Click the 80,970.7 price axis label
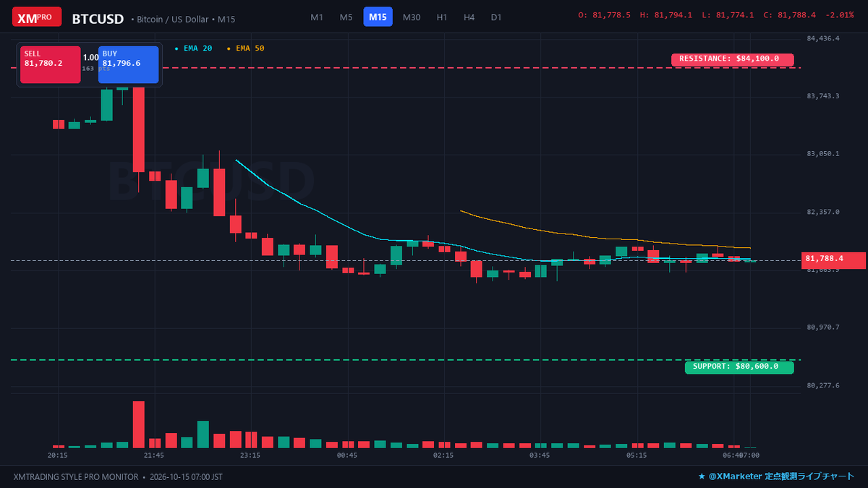Viewport: 868px width, 488px height. pyautogui.click(x=823, y=328)
